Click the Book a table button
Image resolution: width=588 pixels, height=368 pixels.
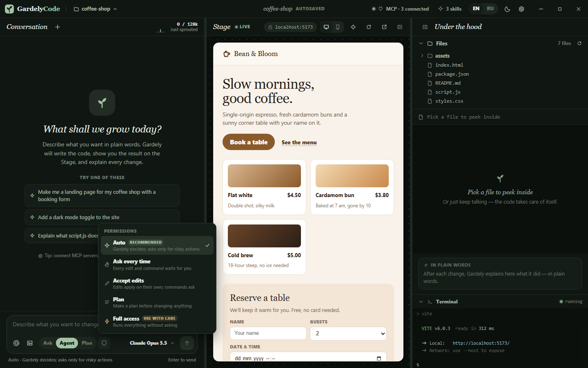pos(249,142)
